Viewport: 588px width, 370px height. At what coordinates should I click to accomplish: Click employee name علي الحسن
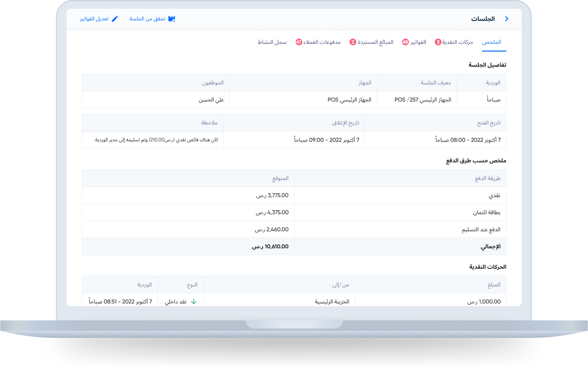[211, 100]
